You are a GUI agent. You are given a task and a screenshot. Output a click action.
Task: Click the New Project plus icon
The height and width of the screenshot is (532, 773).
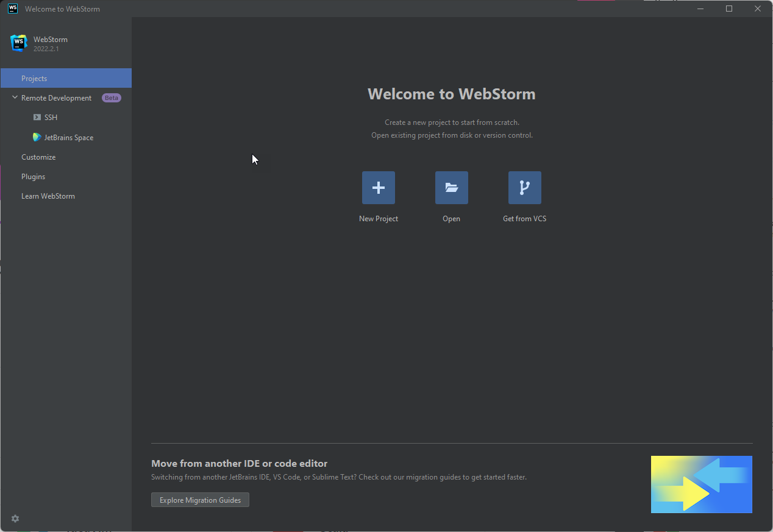378,188
